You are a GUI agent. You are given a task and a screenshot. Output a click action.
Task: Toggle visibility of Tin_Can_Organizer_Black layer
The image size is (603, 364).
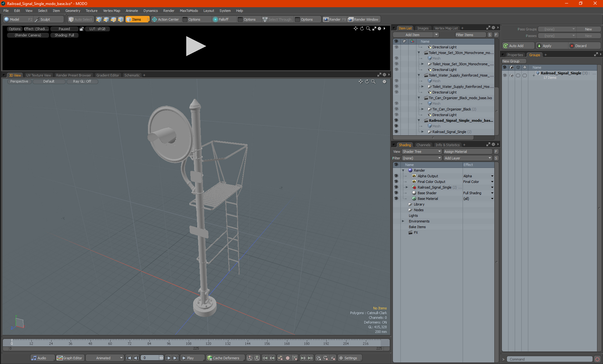396,109
